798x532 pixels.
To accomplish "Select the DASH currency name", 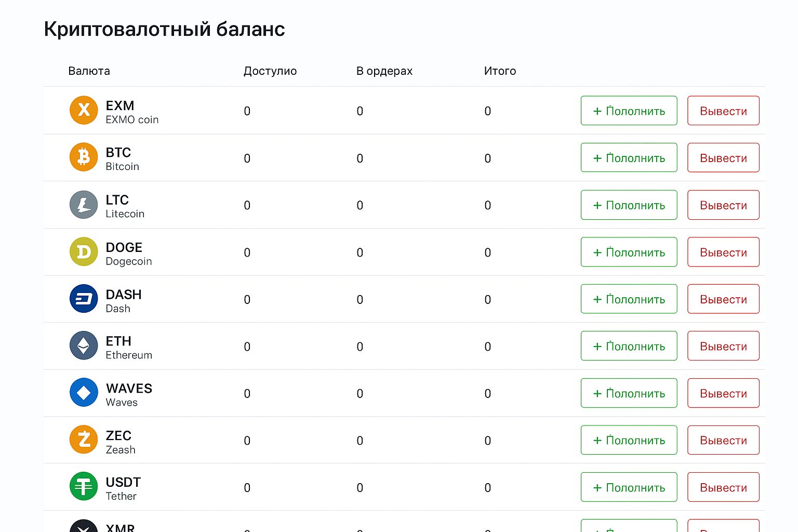I will (x=124, y=295).
